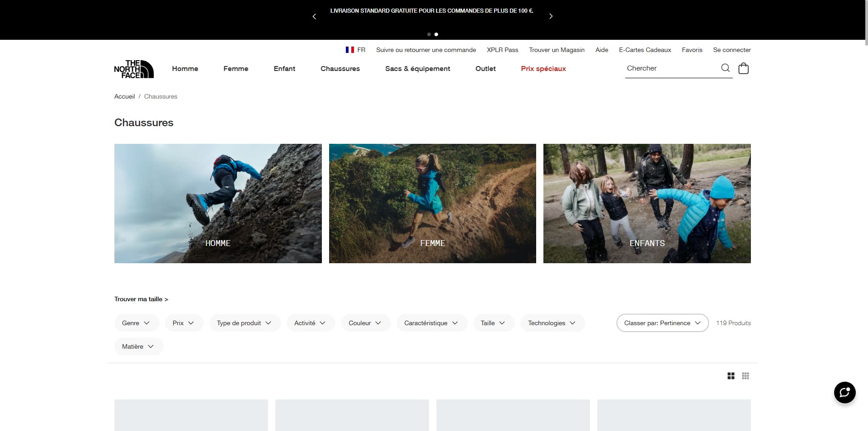Switch to two-column grid view
The width and height of the screenshot is (868, 431).
(x=731, y=376)
